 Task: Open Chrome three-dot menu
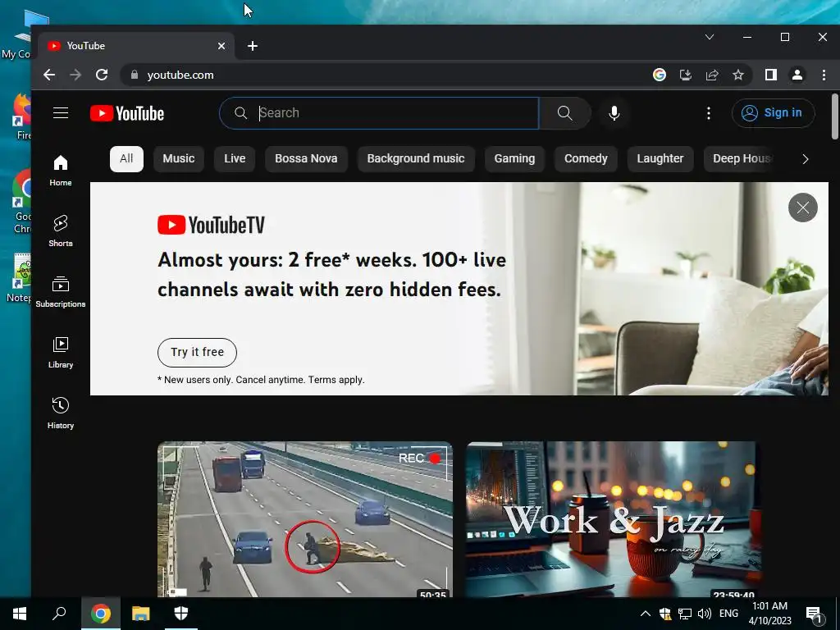coord(824,75)
